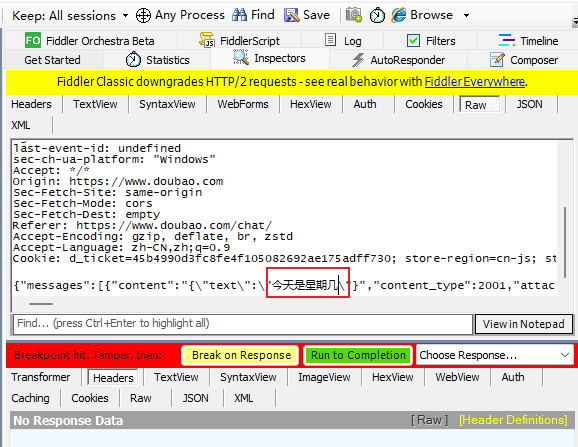Select the response Auth tab

[x=513, y=377]
